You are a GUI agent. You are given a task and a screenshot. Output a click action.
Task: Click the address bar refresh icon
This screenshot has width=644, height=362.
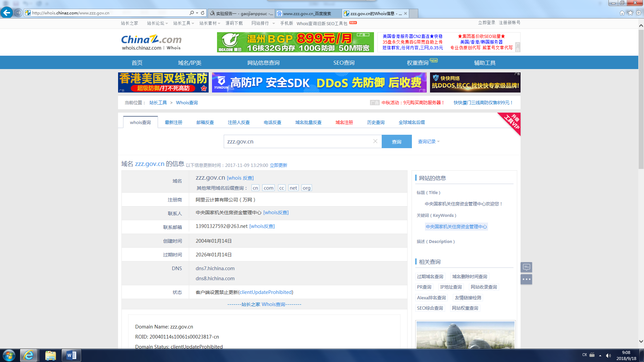pyautogui.click(x=203, y=13)
